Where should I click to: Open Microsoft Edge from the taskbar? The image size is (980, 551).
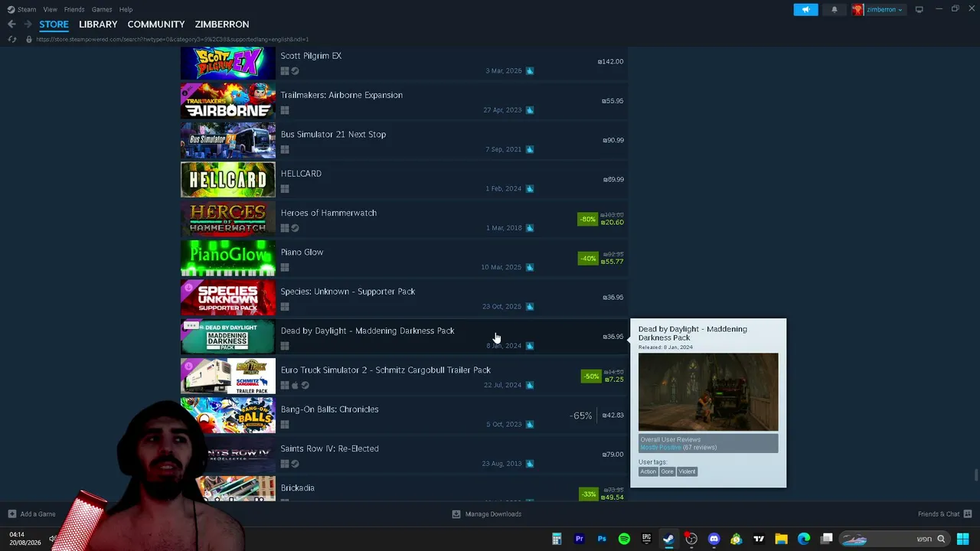[x=803, y=539]
